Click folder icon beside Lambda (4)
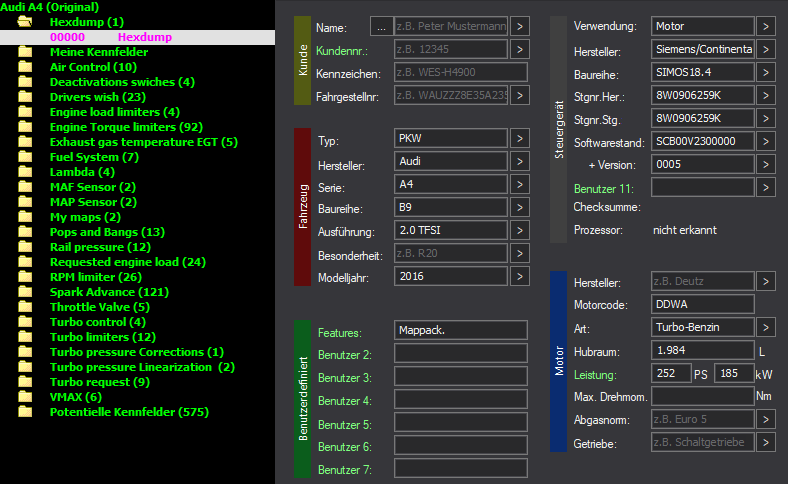 [x=25, y=172]
